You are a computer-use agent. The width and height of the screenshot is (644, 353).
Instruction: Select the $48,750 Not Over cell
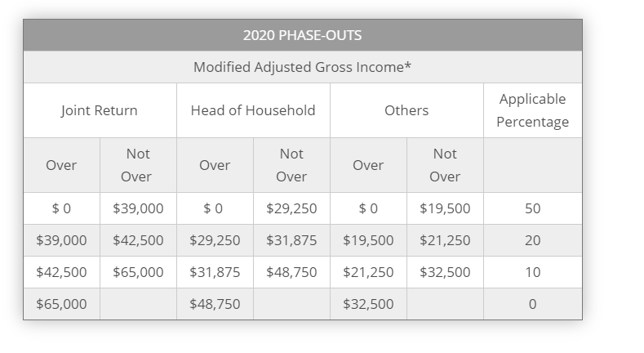pos(291,272)
